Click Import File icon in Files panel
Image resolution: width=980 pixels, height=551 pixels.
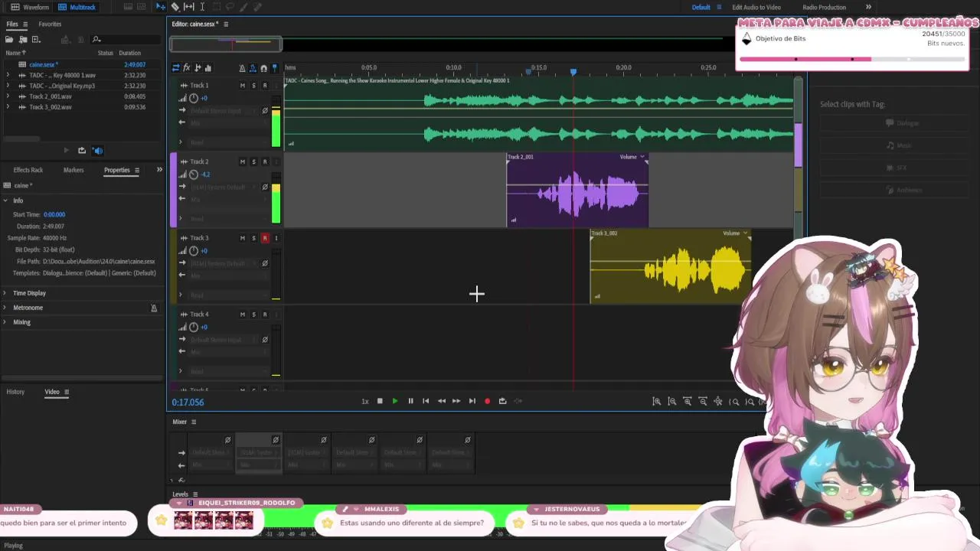pyautogui.click(x=23, y=39)
